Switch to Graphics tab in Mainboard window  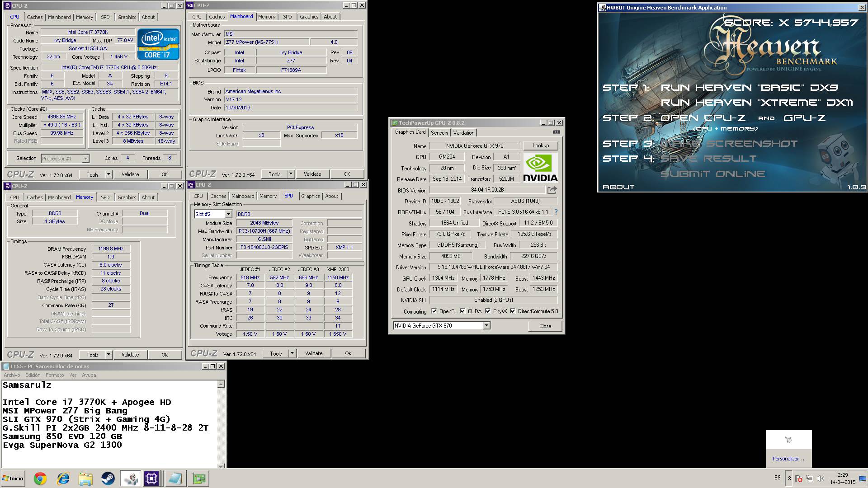click(309, 17)
